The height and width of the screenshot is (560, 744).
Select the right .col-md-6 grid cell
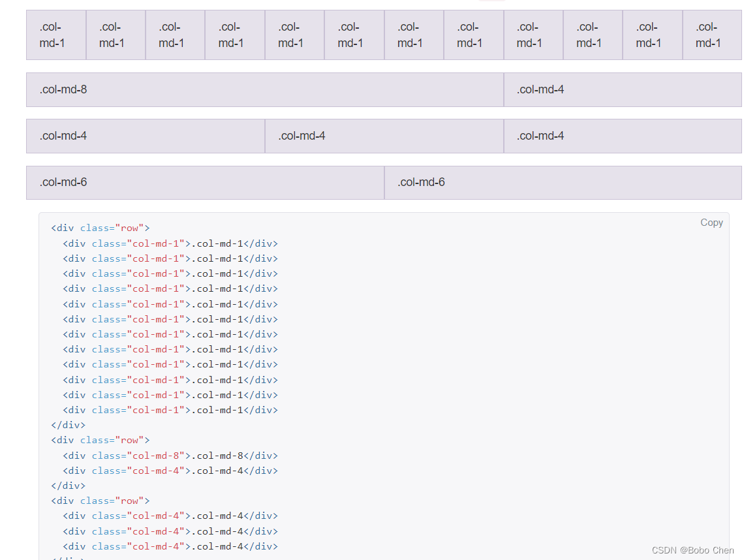(563, 182)
